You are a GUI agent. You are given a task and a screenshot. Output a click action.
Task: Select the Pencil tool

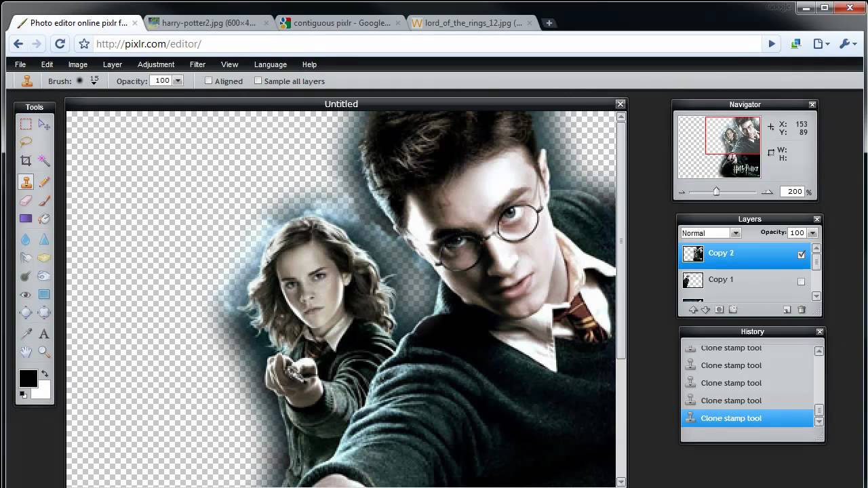(44, 182)
